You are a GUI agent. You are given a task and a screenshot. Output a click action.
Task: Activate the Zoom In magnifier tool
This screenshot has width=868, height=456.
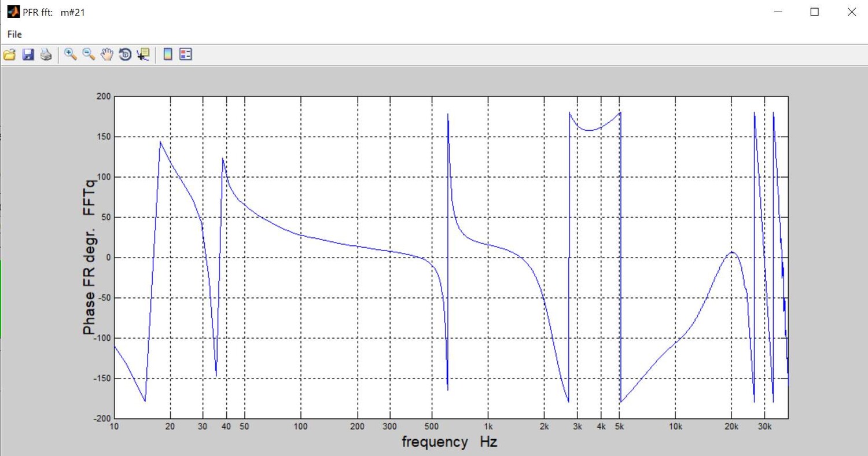pyautogui.click(x=71, y=54)
